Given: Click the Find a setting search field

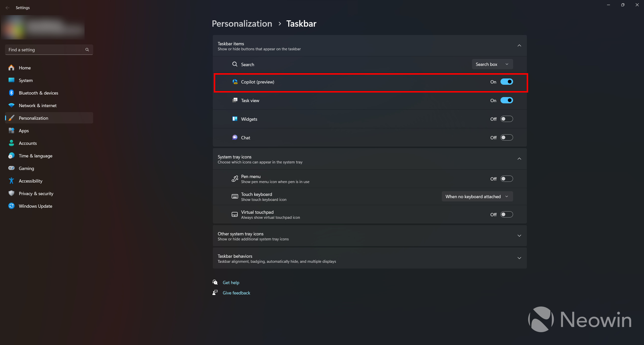Looking at the screenshot, I should click(x=45, y=50).
